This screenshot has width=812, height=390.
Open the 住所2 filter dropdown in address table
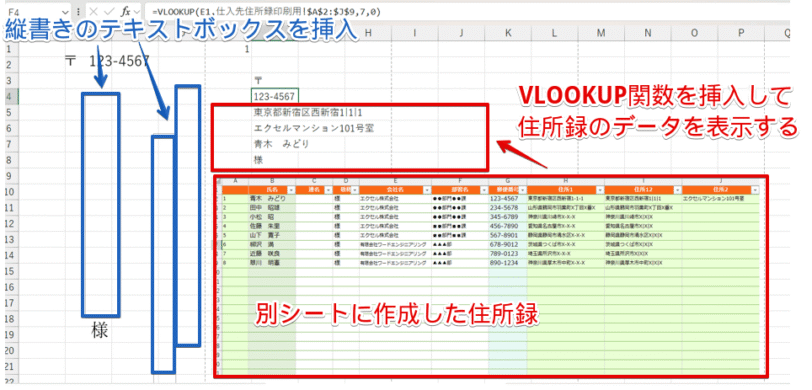click(755, 190)
